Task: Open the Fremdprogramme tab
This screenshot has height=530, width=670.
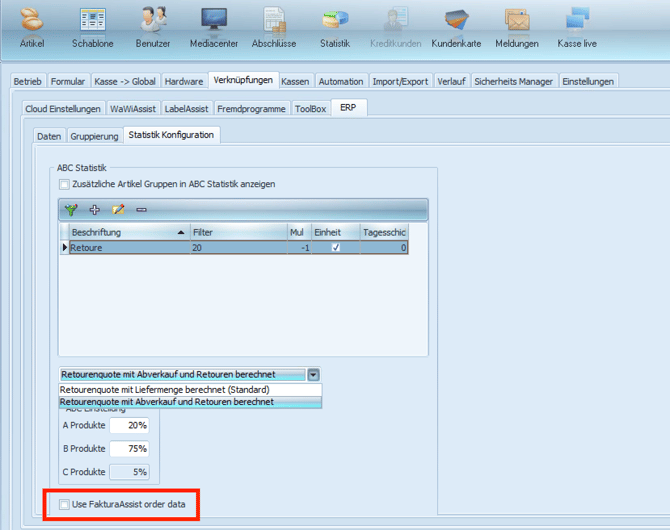Action: 251,109
